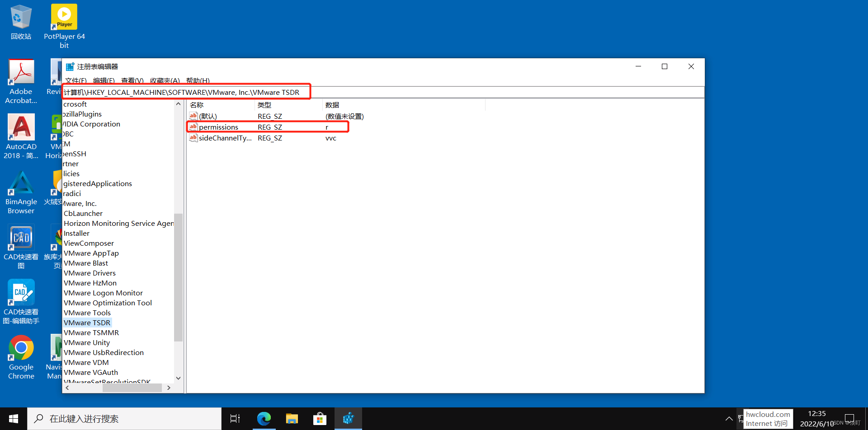868x430 pixels.
Task: Open the 查看(V) menu
Action: [x=132, y=81]
